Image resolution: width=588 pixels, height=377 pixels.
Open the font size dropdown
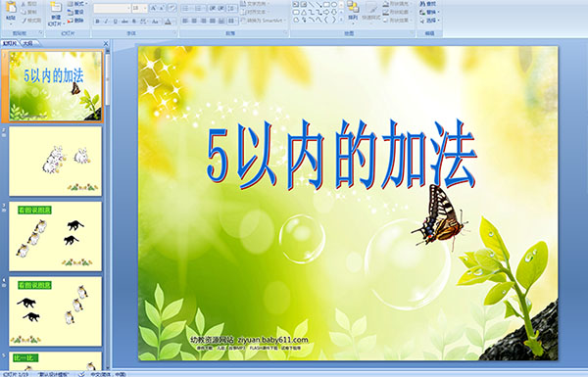tap(145, 8)
